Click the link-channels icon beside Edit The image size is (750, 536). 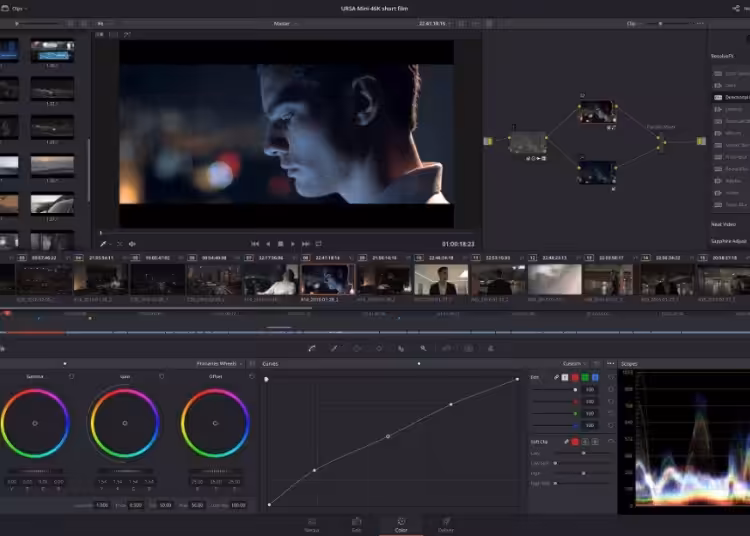pyautogui.click(x=556, y=377)
